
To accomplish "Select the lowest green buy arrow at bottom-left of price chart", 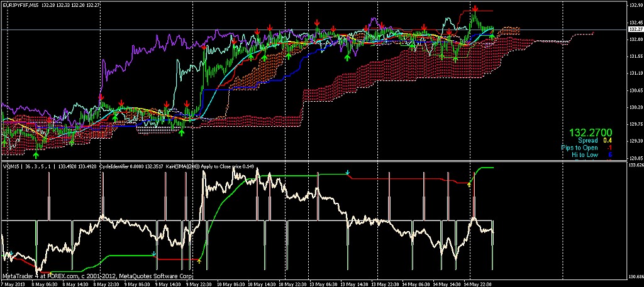I will [36, 155].
